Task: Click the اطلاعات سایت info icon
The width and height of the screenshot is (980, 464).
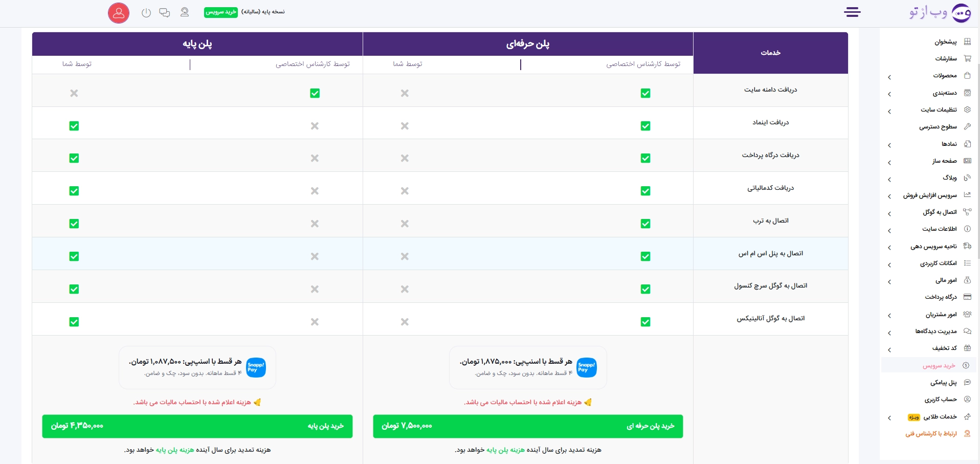Action: pyautogui.click(x=967, y=229)
